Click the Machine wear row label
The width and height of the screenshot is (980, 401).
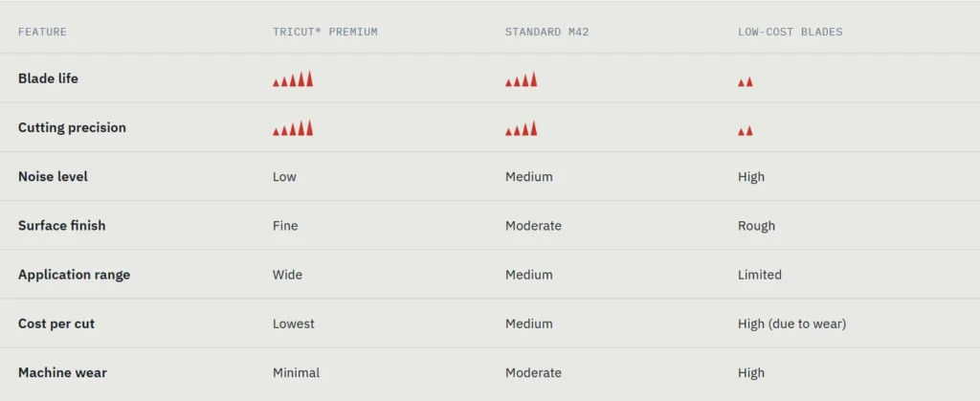click(62, 373)
